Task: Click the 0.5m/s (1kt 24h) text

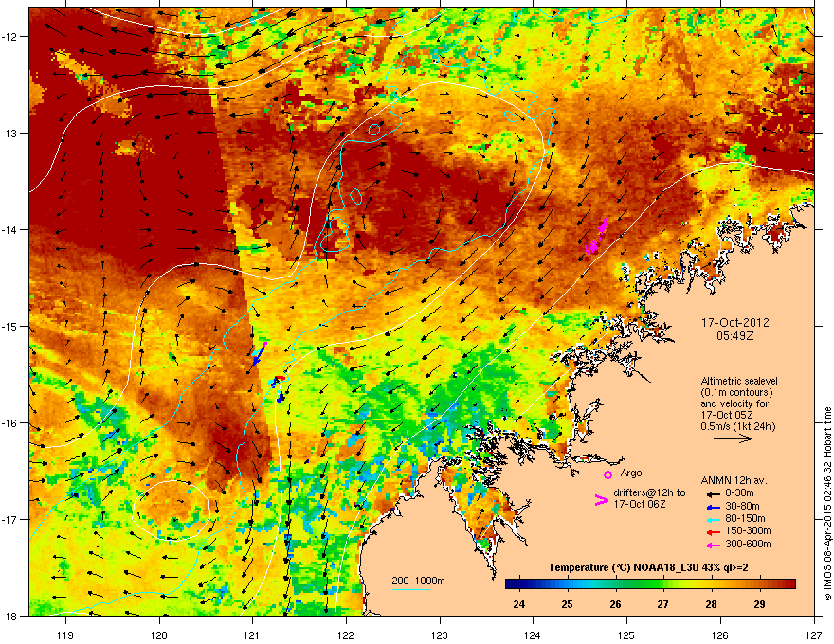Action: [737, 427]
